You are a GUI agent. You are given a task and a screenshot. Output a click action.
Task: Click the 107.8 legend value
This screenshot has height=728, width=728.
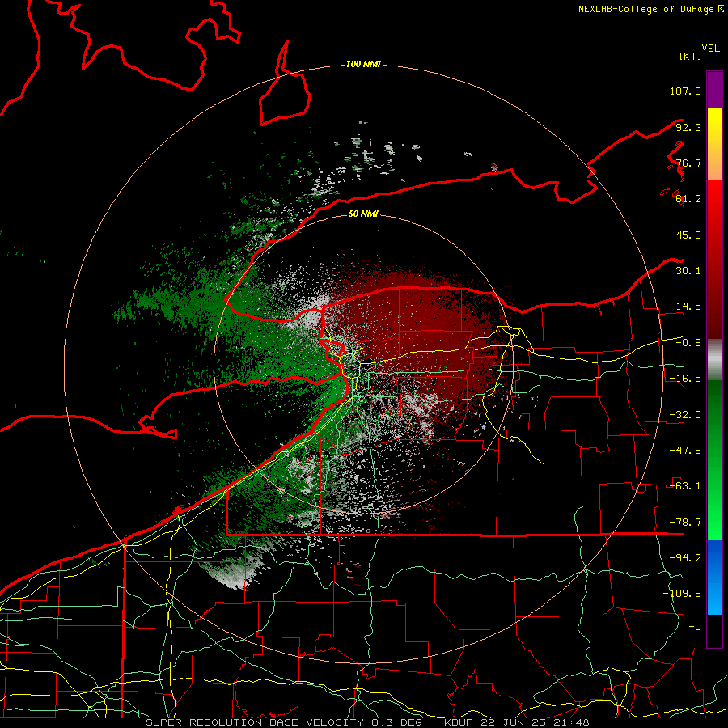(x=685, y=91)
